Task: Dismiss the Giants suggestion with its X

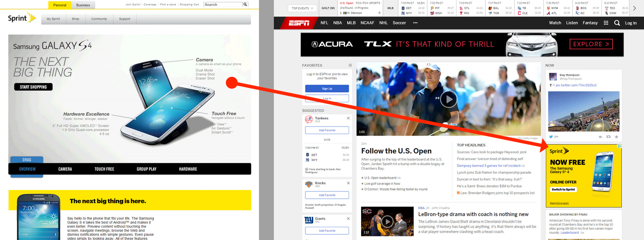Action: [x=348, y=219]
